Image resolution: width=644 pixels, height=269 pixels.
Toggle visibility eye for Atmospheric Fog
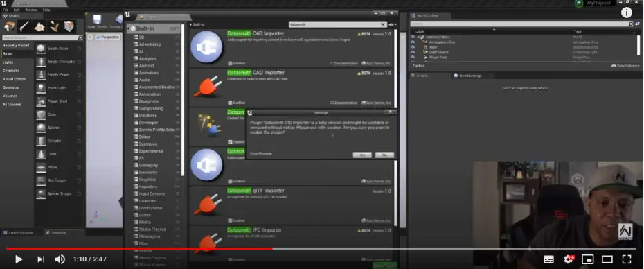[413, 42]
